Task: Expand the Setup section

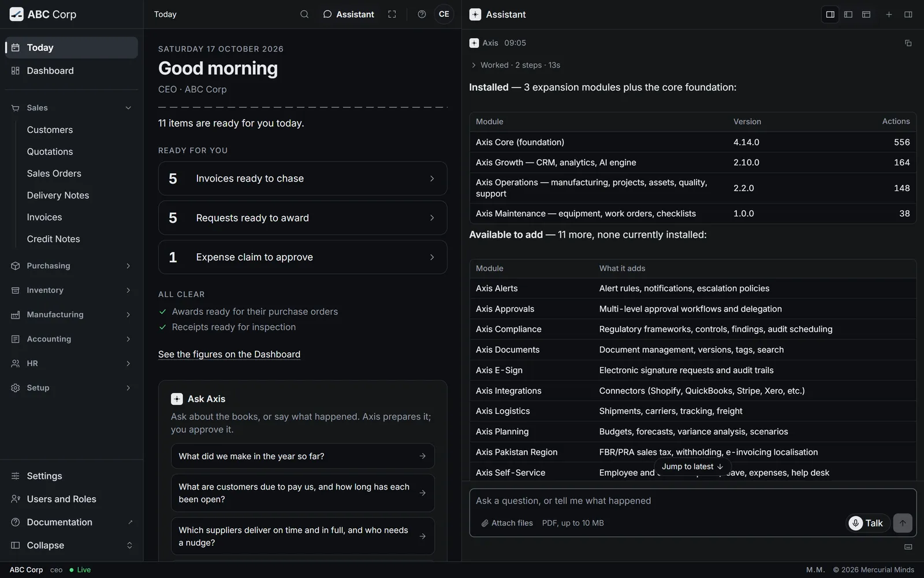Action: pyautogui.click(x=72, y=388)
